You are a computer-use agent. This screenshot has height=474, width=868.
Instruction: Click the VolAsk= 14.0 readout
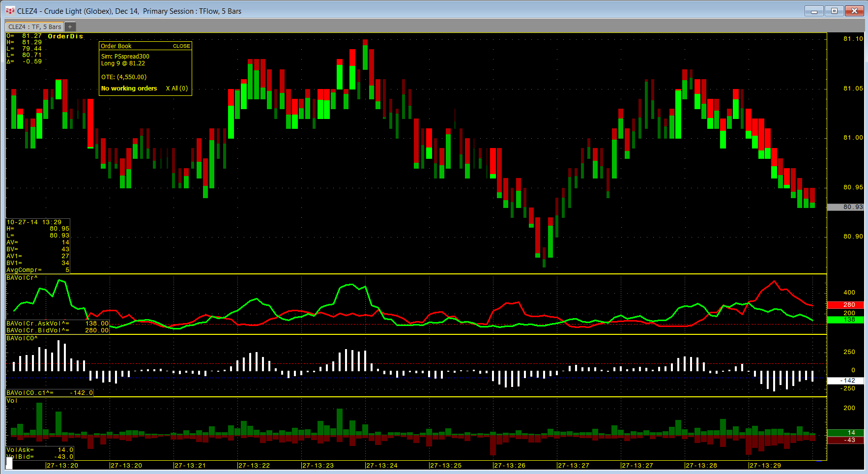[40, 450]
